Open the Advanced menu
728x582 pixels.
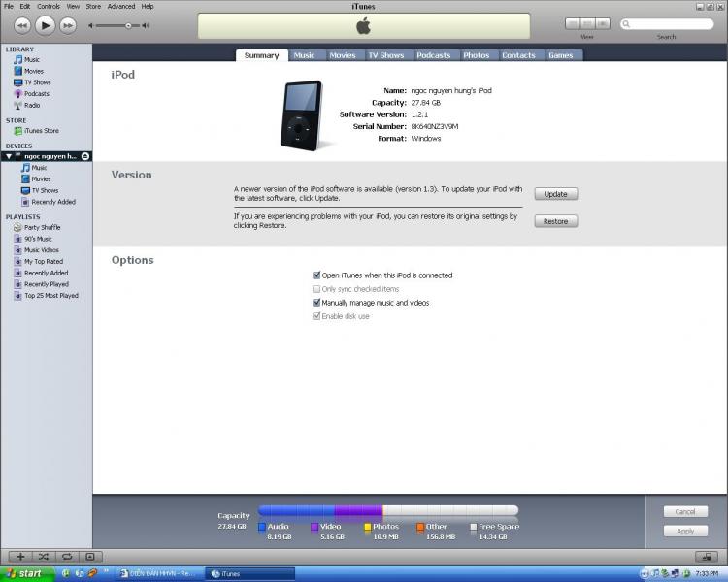point(121,6)
